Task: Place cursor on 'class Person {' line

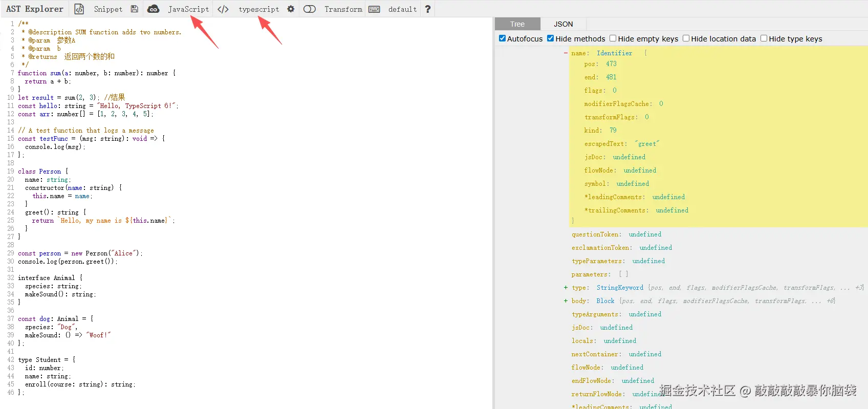Action: (43, 171)
